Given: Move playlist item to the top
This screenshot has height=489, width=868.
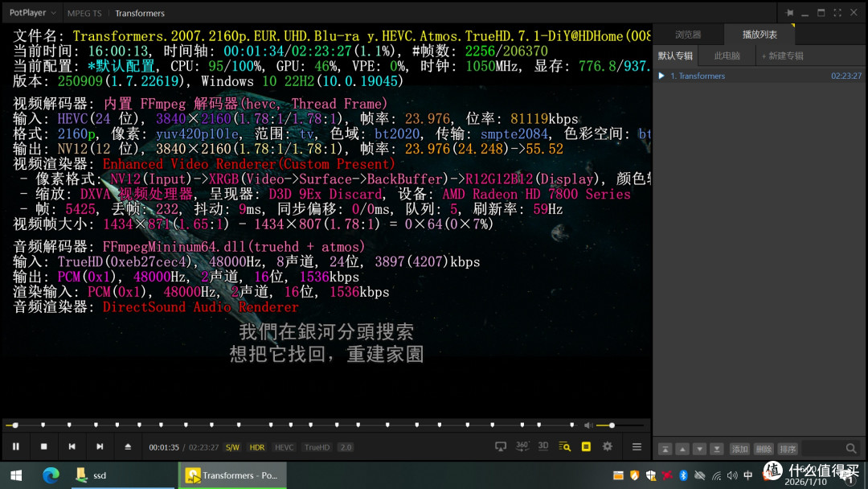Looking at the screenshot, I should [x=665, y=449].
